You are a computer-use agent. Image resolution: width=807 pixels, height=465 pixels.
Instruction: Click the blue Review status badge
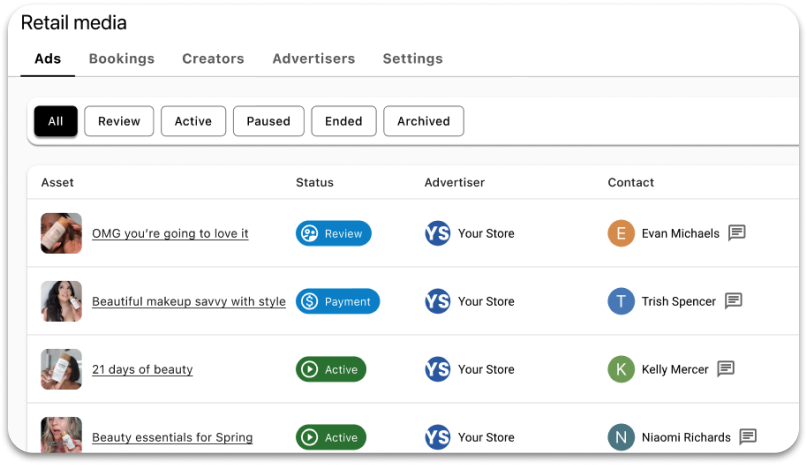[334, 233]
